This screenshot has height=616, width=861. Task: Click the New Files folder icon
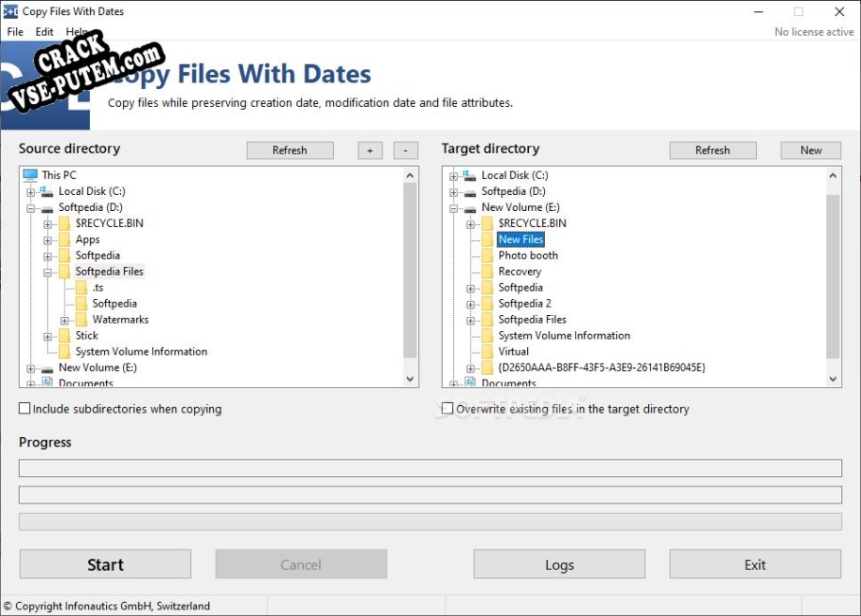click(487, 239)
